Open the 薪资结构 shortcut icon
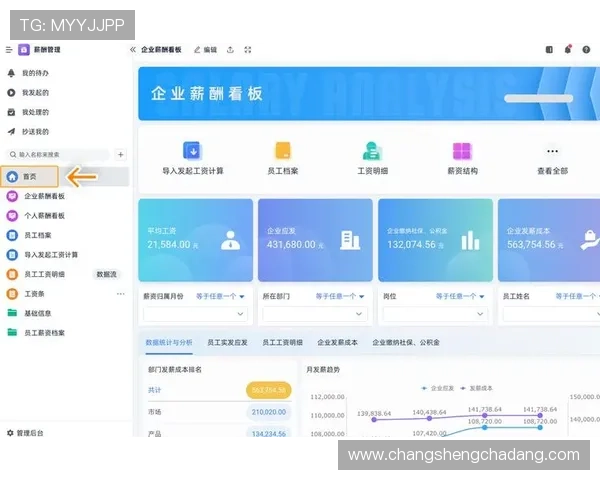 (462, 151)
